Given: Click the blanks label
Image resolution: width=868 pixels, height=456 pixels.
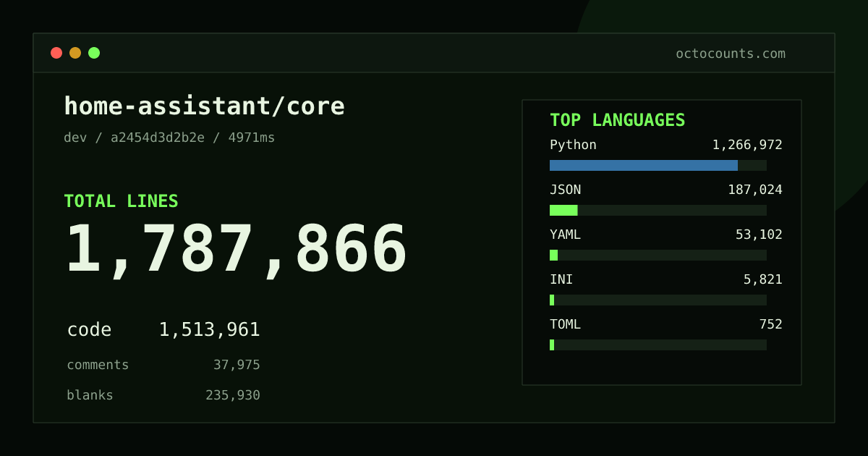Looking at the screenshot, I should point(90,395).
